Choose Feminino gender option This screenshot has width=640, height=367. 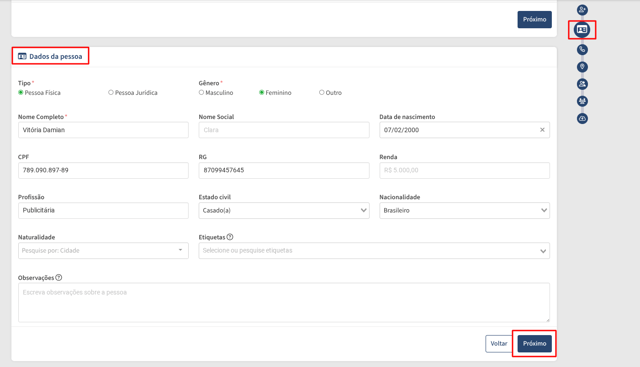[x=262, y=93]
